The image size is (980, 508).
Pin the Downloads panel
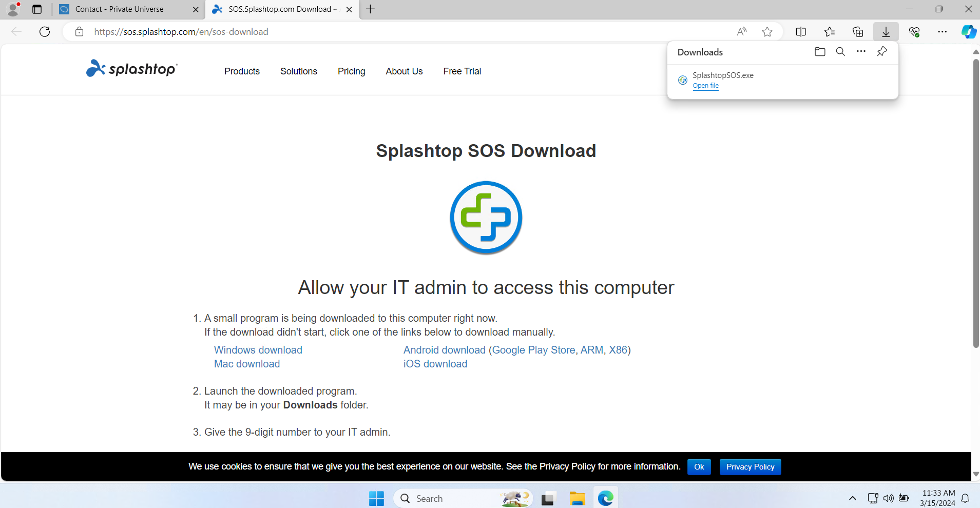882,52
